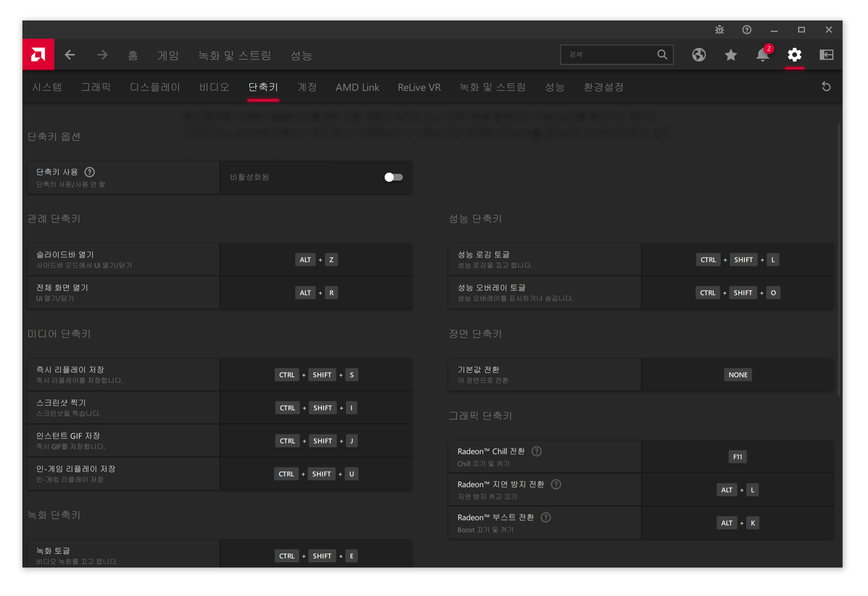Reset hotkeys with the restore arrow icon
This screenshot has width=868, height=596.
826,87
